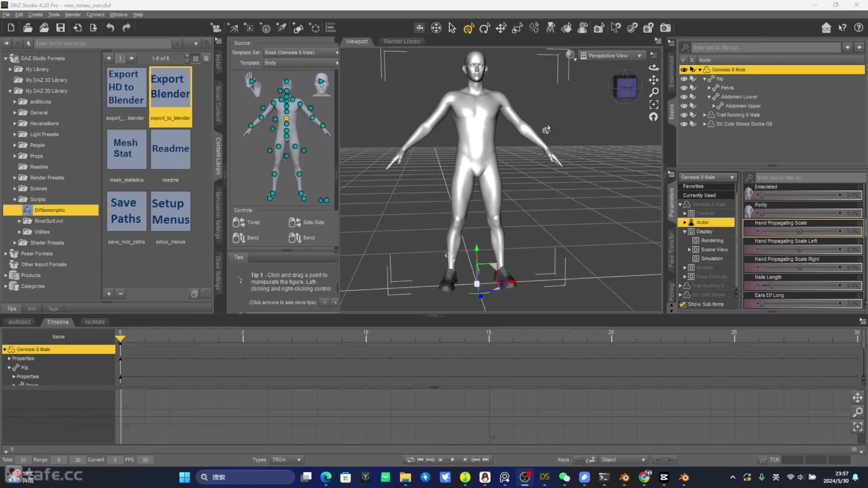Expand Properties under Genesis 8 Male timeline
This screenshot has height=488, width=868.
tap(9, 358)
